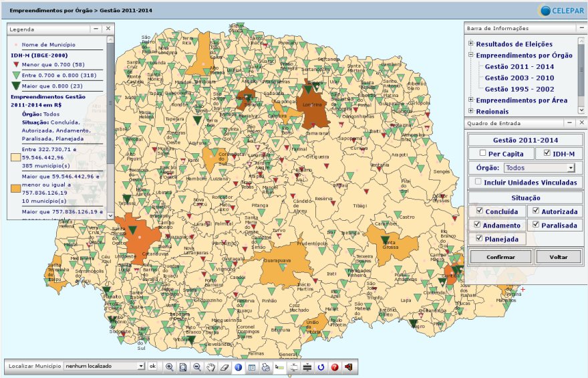
Task: Click the print map icon
Action: pyautogui.click(x=265, y=367)
